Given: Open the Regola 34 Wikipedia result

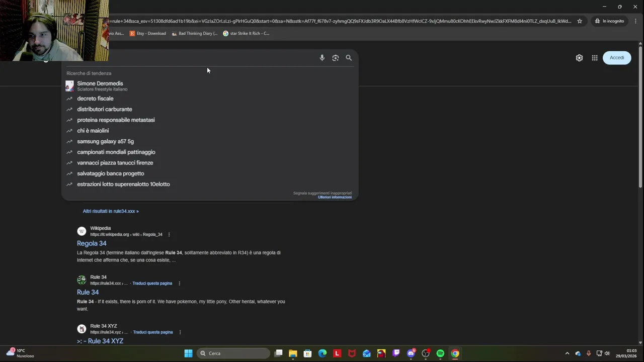Looking at the screenshot, I should [x=92, y=243].
